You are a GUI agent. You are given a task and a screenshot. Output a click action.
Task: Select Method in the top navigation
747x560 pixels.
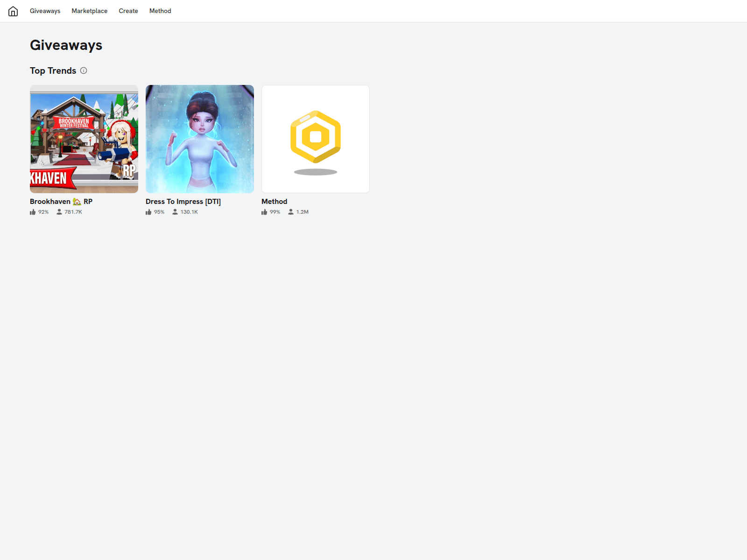coord(160,11)
